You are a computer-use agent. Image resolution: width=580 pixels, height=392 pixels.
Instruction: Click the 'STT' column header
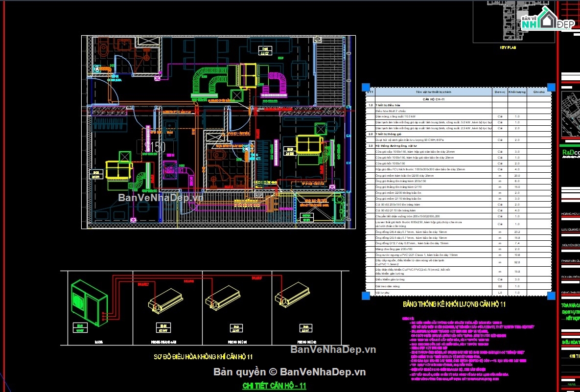coord(370,92)
